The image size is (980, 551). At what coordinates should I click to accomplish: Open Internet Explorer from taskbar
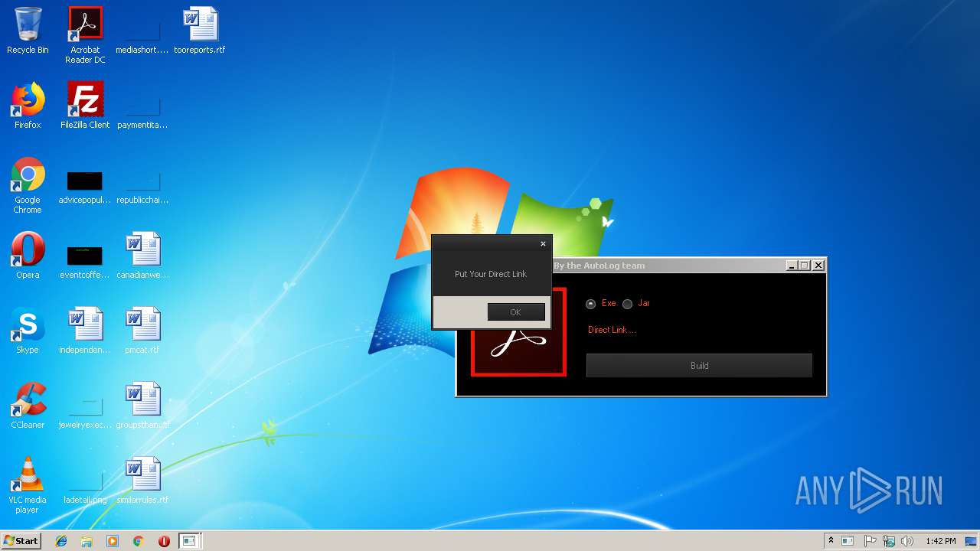(61, 541)
